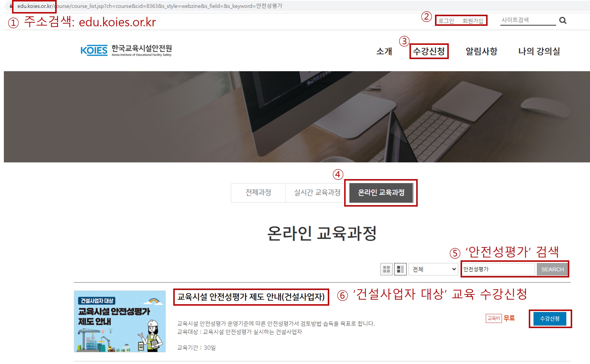Switch to grid view layout icon
Image resolution: width=590 pixels, height=364 pixels.
point(386,269)
